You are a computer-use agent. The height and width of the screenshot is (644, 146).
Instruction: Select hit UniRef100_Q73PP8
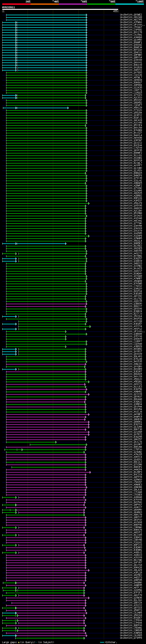point(131,638)
